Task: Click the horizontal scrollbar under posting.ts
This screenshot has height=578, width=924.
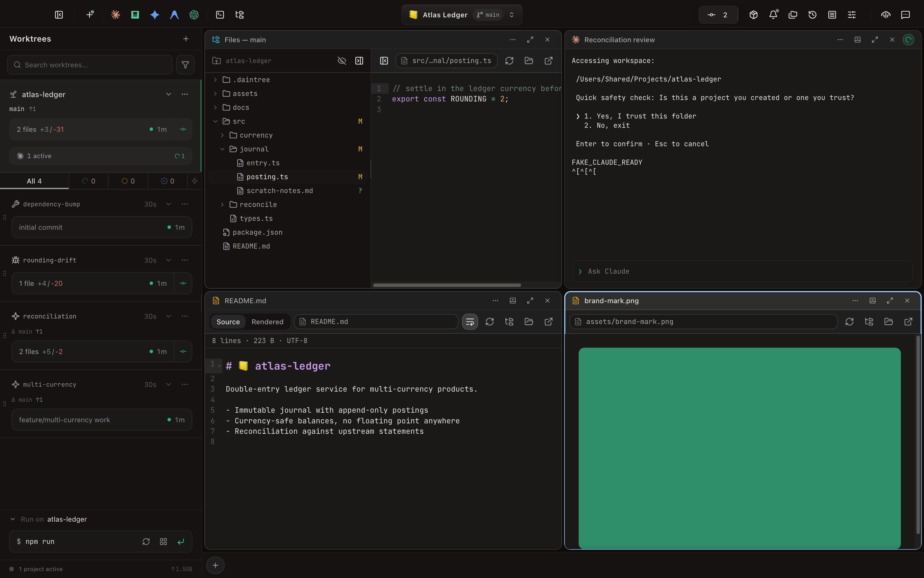Action: pyautogui.click(x=447, y=285)
